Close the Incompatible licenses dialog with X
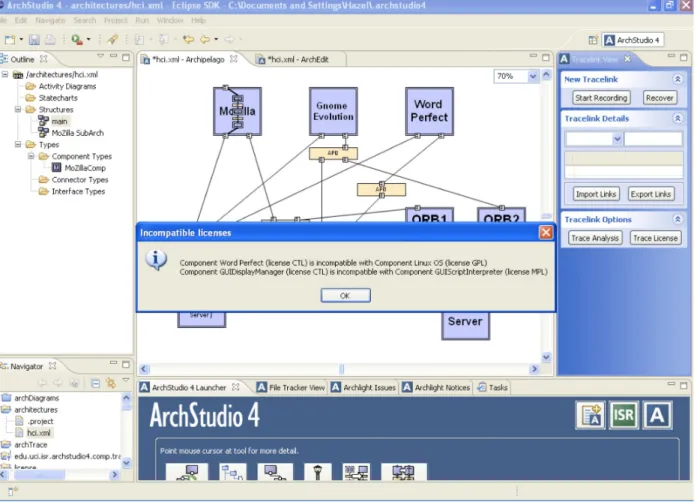The image size is (697, 502). pyautogui.click(x=546, y=232)
